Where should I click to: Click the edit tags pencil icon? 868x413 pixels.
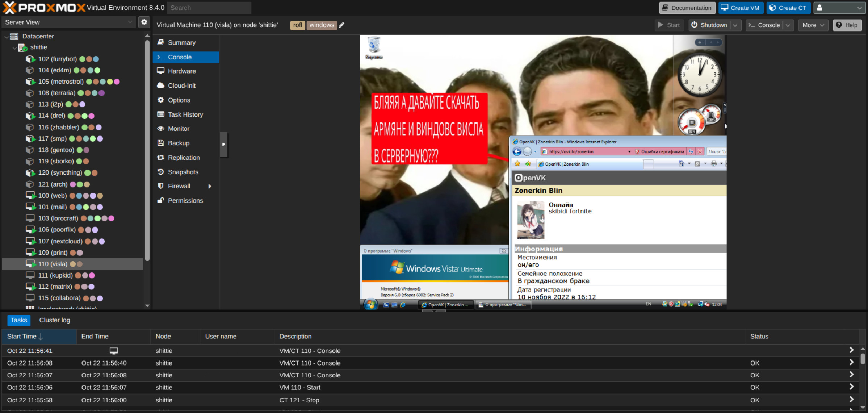point(341,25)
